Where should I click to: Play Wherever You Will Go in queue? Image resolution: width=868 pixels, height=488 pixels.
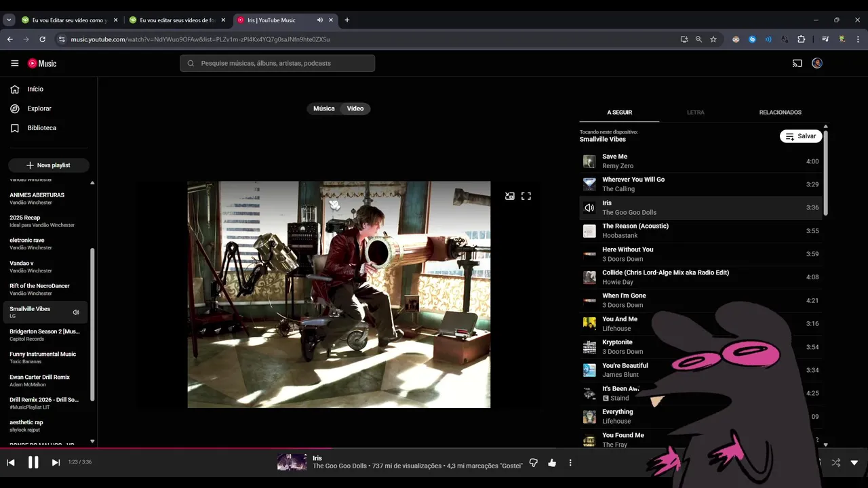click(701, 184)
